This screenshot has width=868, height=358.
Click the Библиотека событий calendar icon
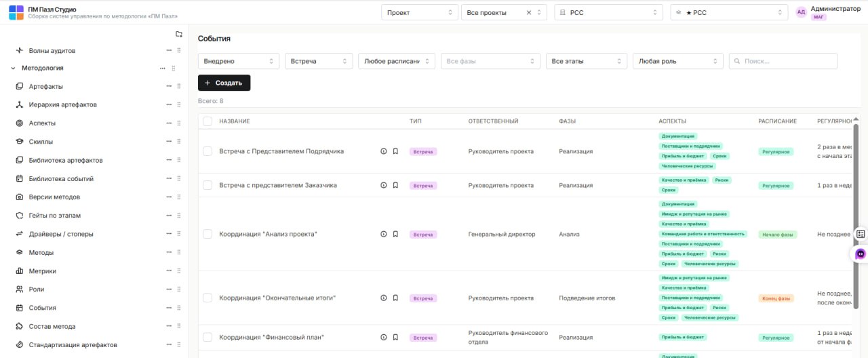(x=20, y=178)
